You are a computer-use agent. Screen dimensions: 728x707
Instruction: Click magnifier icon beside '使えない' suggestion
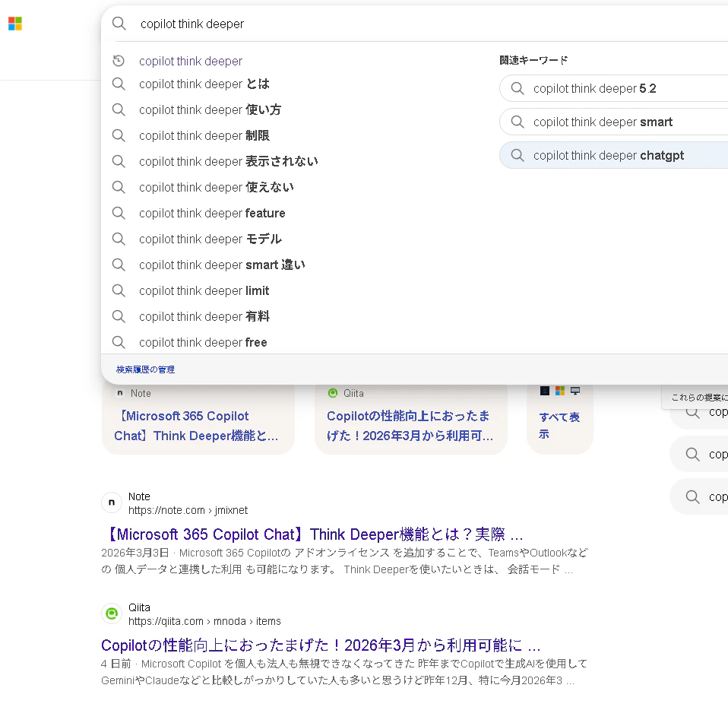coord(119,187)
